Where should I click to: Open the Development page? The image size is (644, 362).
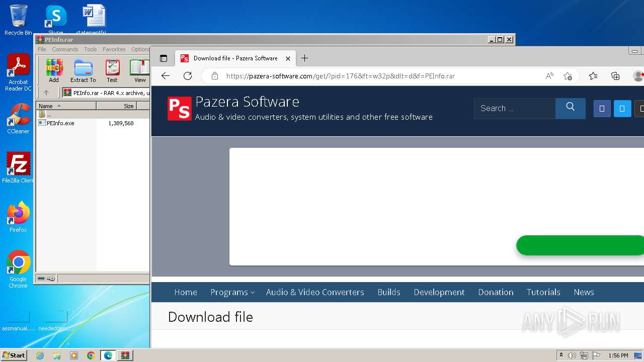click(439, 292)
